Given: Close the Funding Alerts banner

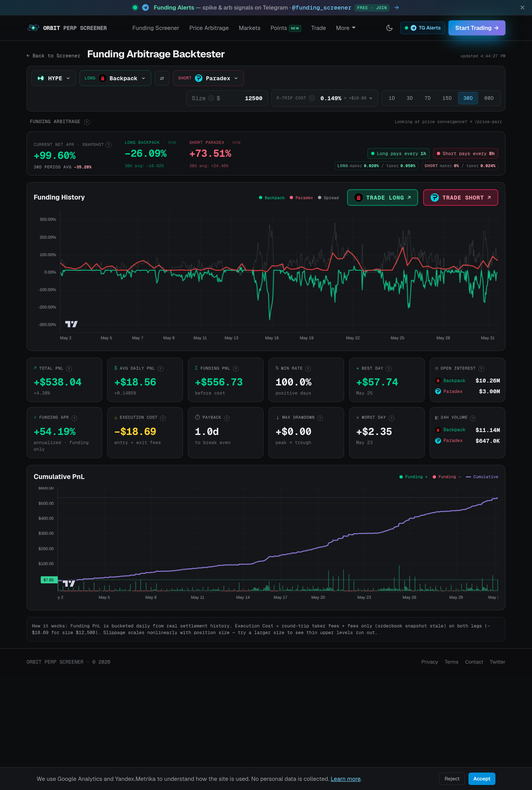Looking at the screenshot, I should click(522, 7).
